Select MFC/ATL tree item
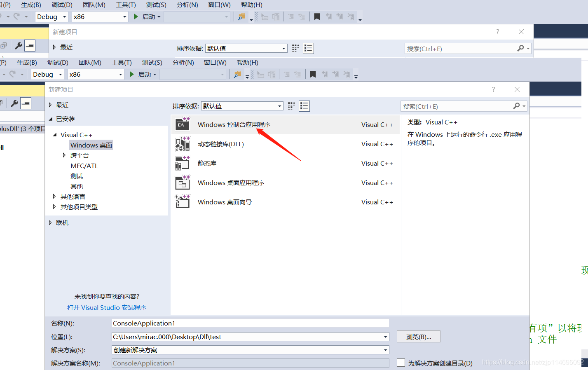Viewport: 588px width, 370px height. (84, 166)
